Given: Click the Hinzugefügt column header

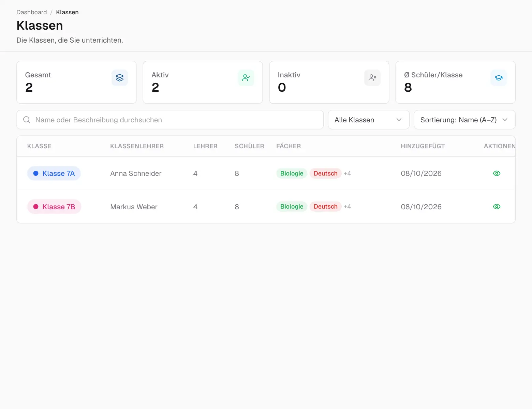Looking at the screenshot, I should point(423,146).
